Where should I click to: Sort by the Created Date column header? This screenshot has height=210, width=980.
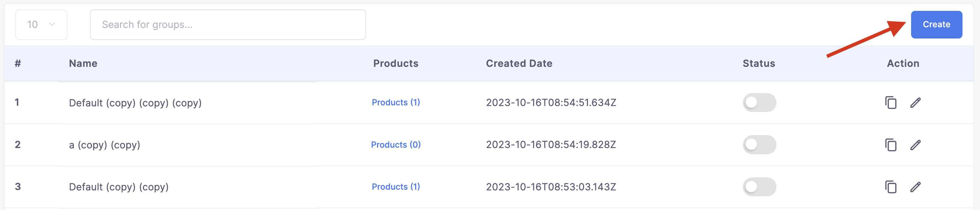[x=519, y=64]
